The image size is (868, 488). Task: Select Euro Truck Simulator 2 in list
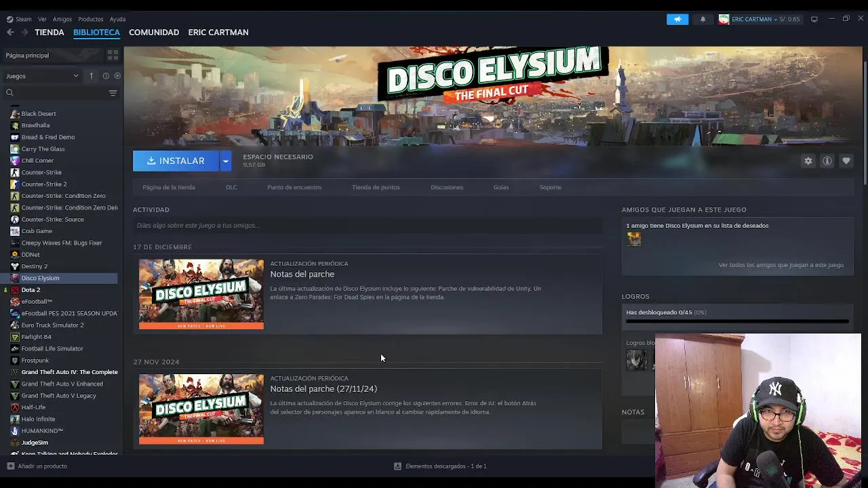point(53,325)
